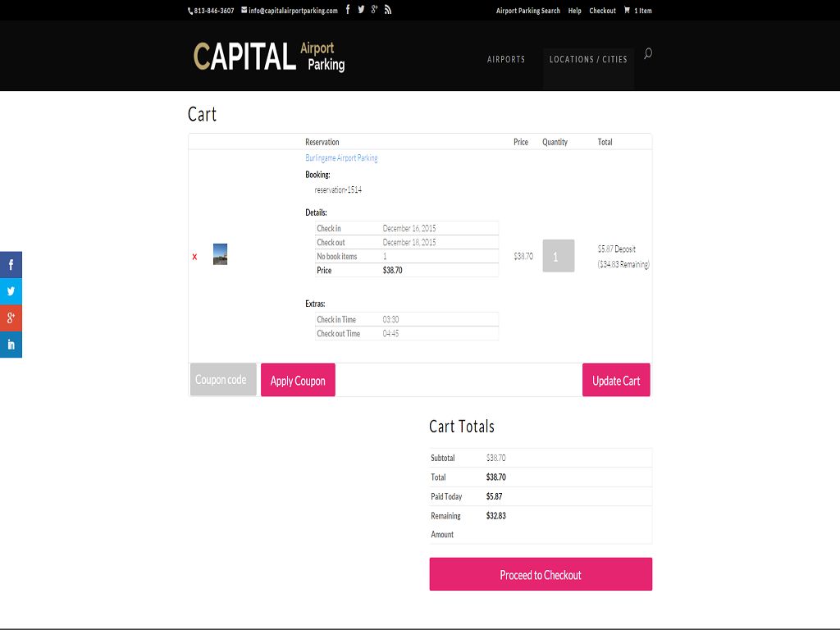
Task: Click the Update Cart button
Action: pos(616,380)
